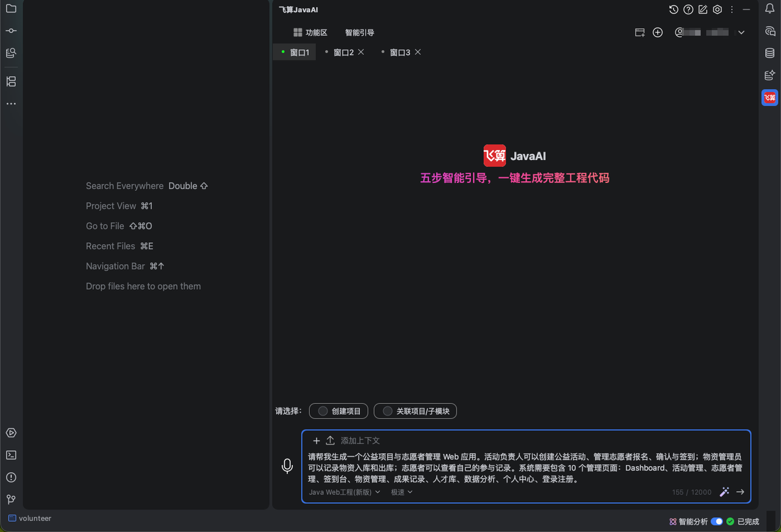Show more tool windows via ellipsis
The image size is (781, 532).
(11, 104)
